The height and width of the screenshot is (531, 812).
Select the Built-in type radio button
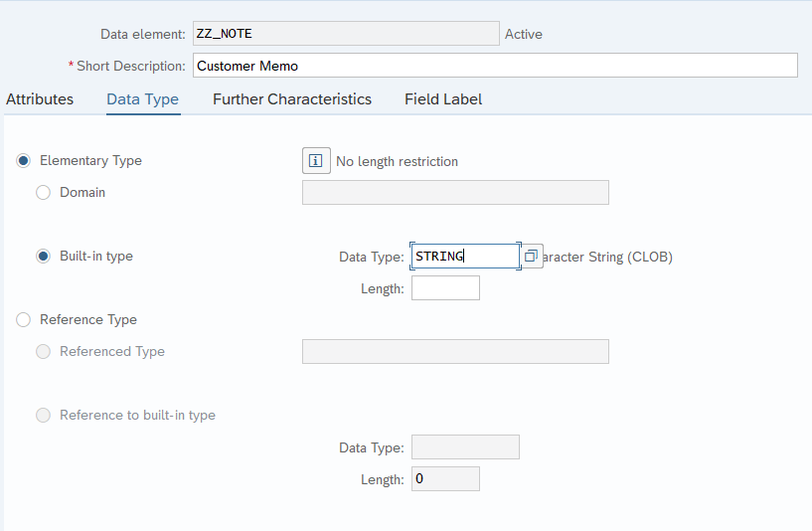pyautogui.click(x=43, y=256)
